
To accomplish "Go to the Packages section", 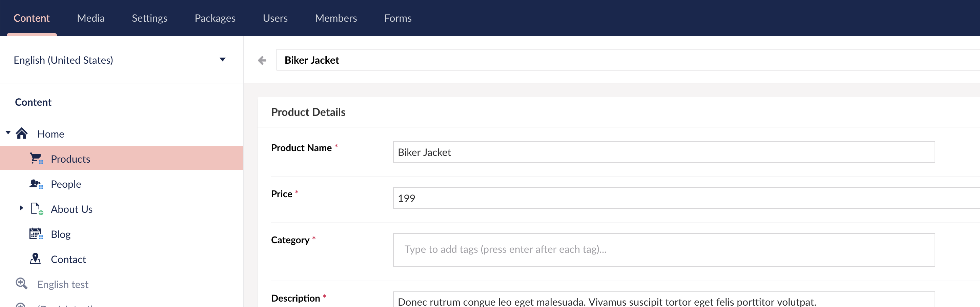I will pyautogui.click(x=215, y=18).
